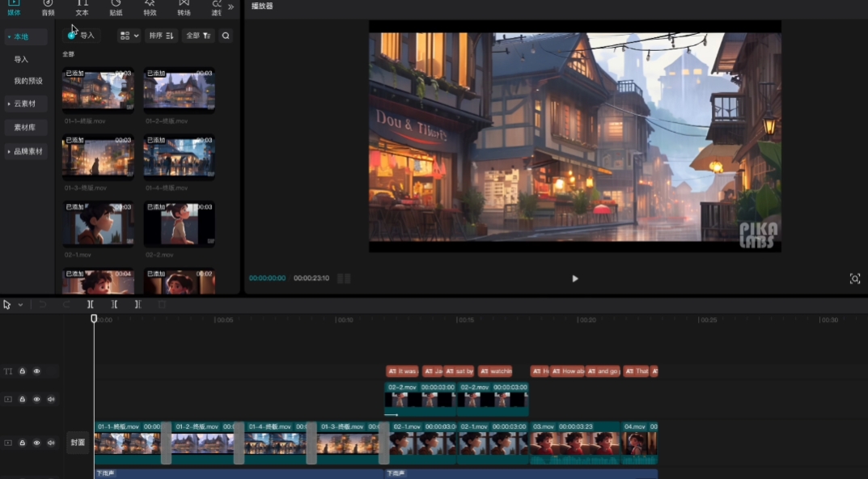Hide the text subtitle track
This screenshot has height=479, width=868.
[36, 371]
